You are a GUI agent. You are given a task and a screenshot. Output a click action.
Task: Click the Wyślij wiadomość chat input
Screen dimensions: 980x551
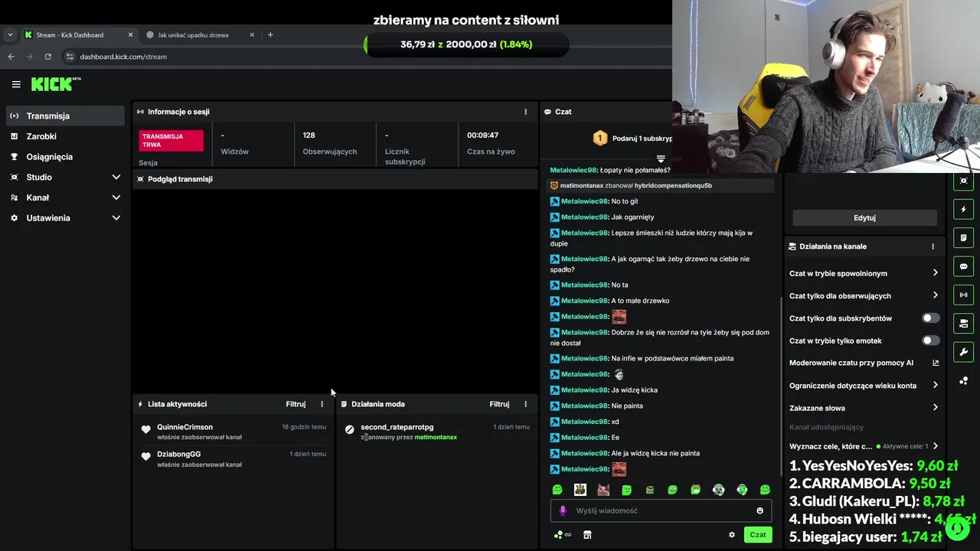coord(661,510)
